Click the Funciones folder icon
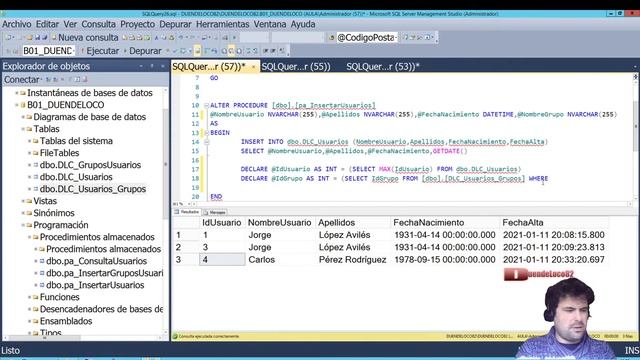Image resolution: width=640 pixels, height=360 pixels. 36,297
